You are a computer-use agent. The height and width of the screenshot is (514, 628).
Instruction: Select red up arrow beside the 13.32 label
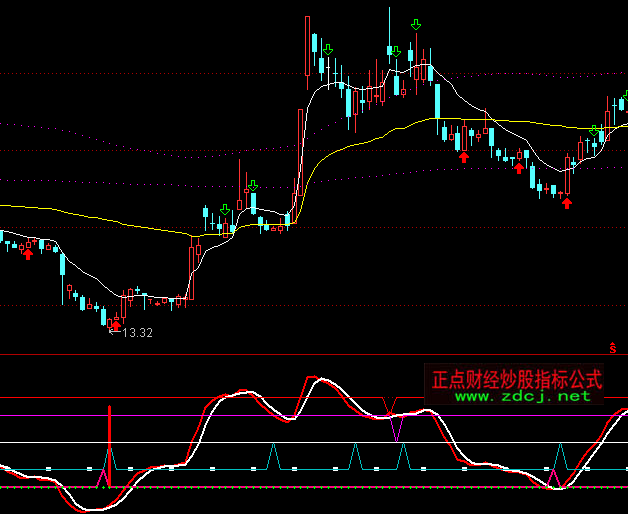point(116,323)
